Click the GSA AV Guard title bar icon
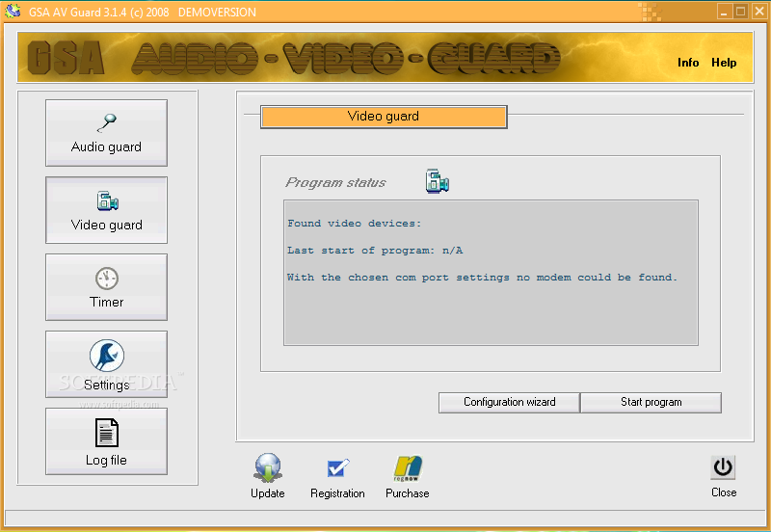 (x=13, y=12)
